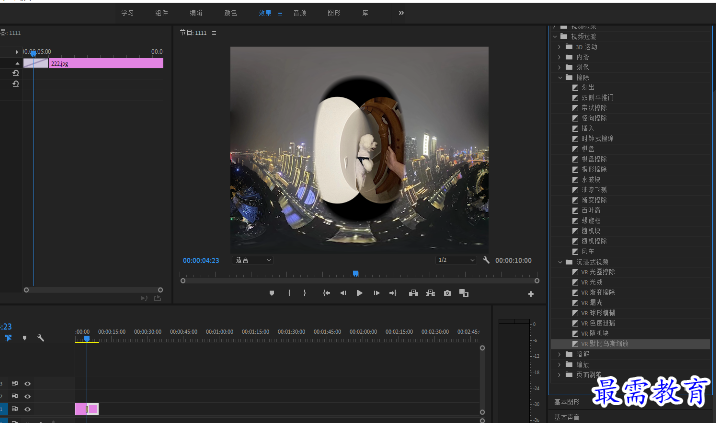
Task: Add a marker from the timeline toolbar
Action: click(x=24, y=338)
